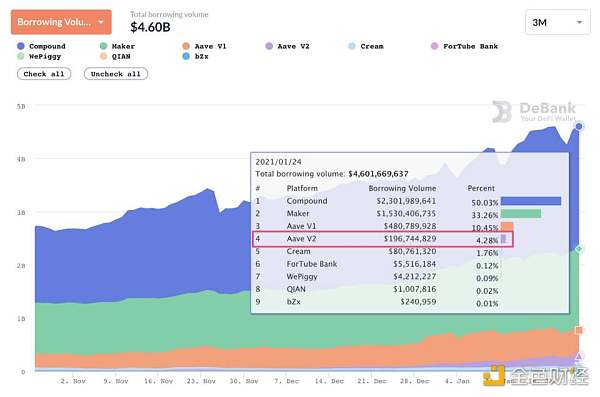Open the Borrowing Volume dropdown
600x397 pixels.
tap(61, 22)
